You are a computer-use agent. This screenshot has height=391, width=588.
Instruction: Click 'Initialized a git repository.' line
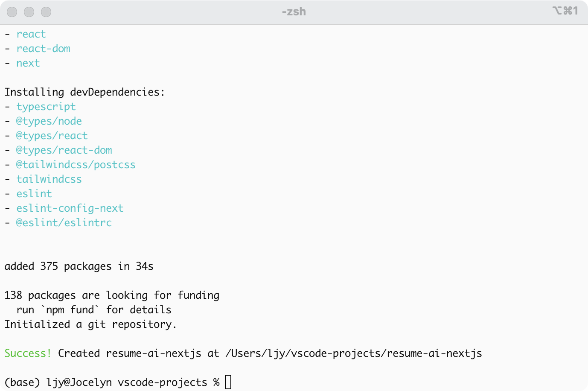tap(90, 324)
